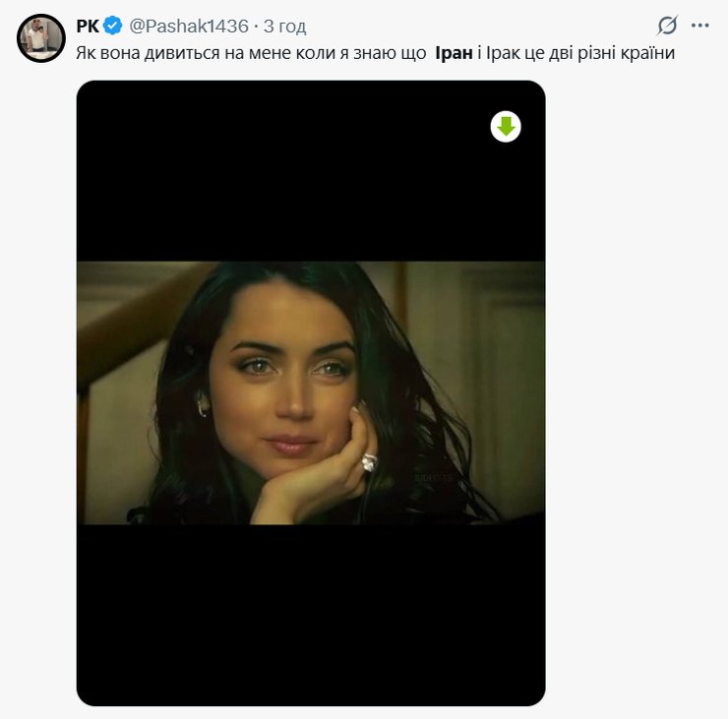Click the small watermark text in the video
This screenshot has height=719, width=728.
coord(431,475)
